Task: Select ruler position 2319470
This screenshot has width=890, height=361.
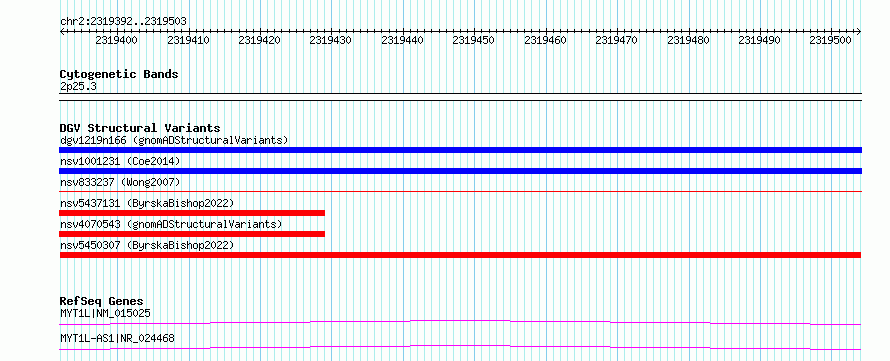Action: [616, 40]
